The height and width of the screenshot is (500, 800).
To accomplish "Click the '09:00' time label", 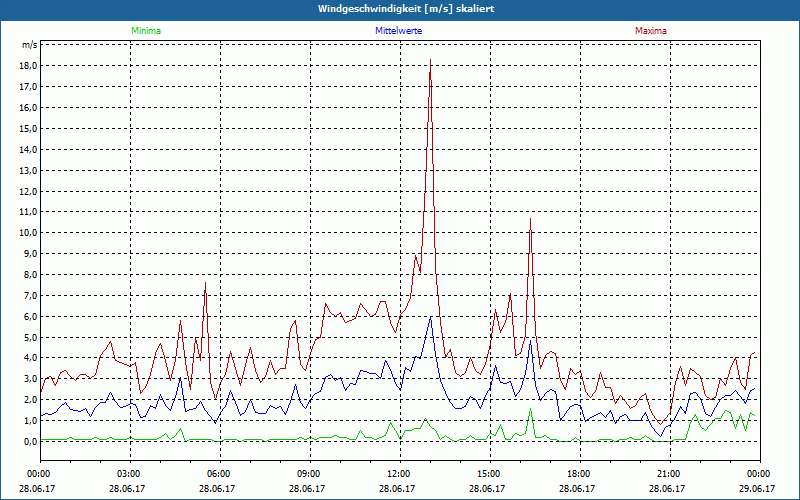I will tap(310, 474).
